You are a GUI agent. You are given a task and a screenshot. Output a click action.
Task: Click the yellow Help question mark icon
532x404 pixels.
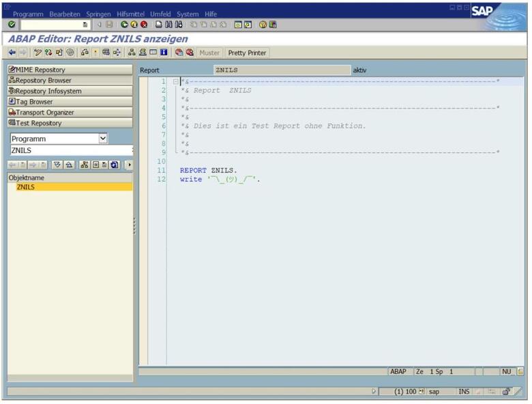point(263,25)
